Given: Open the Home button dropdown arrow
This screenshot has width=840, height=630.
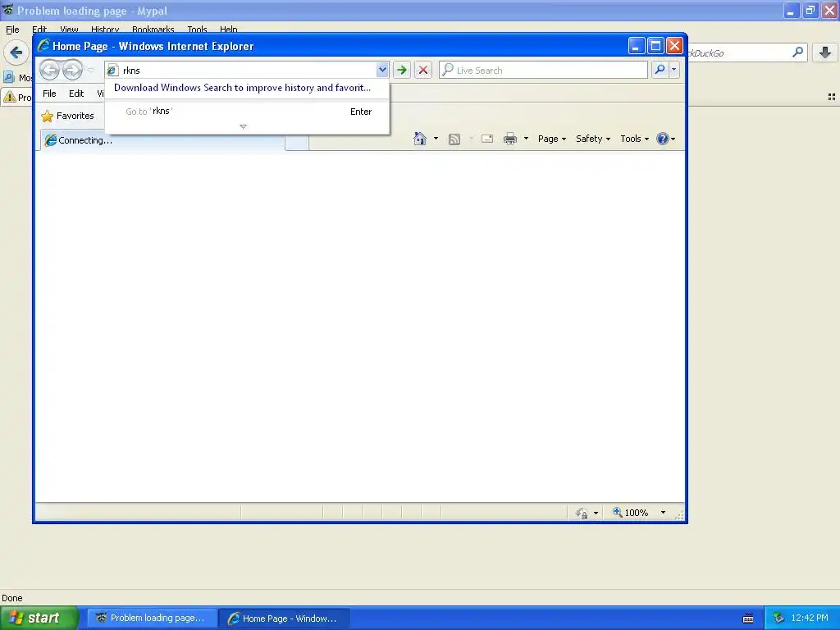Looking at the screenshot, I should pyautogui.click(x=436, y=139).
